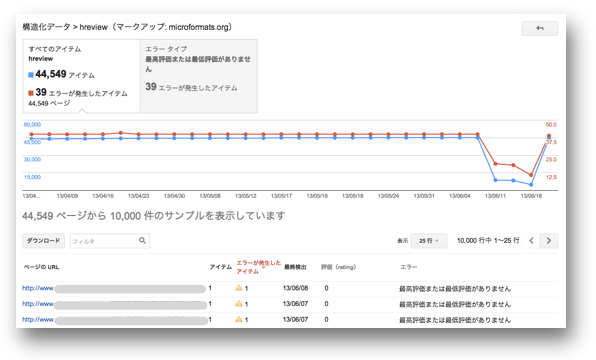Sort by エラーが発生したアイテム column header
Image resolution: width=596 pixels, height=360 pixels.
(x=258, y=267)
